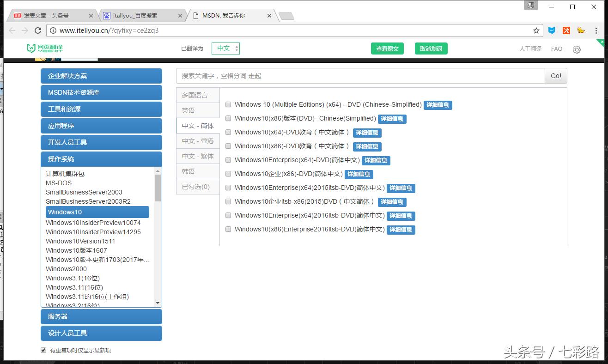Click 取消划词 on the translation bar
The height and width of the screenshot is (364, 608).
point(430,48)
